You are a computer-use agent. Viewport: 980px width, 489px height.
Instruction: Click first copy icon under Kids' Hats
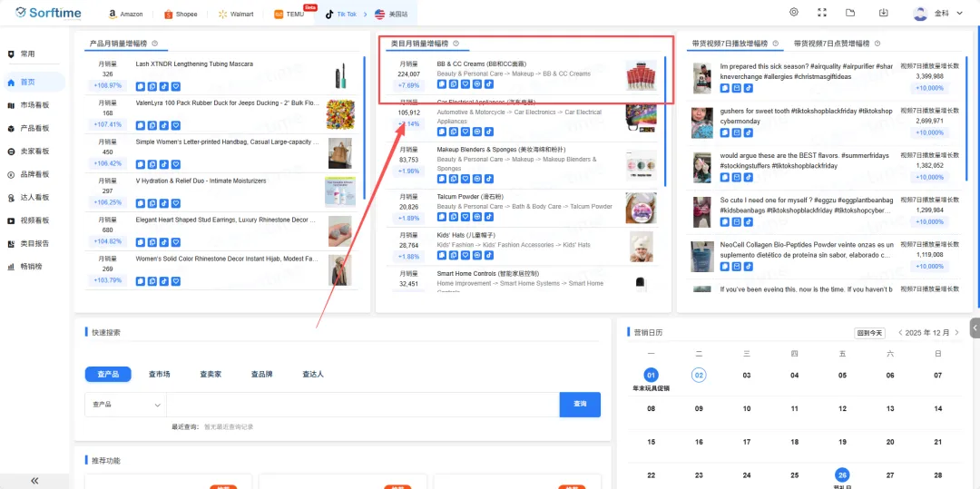[x=441, y=256]
